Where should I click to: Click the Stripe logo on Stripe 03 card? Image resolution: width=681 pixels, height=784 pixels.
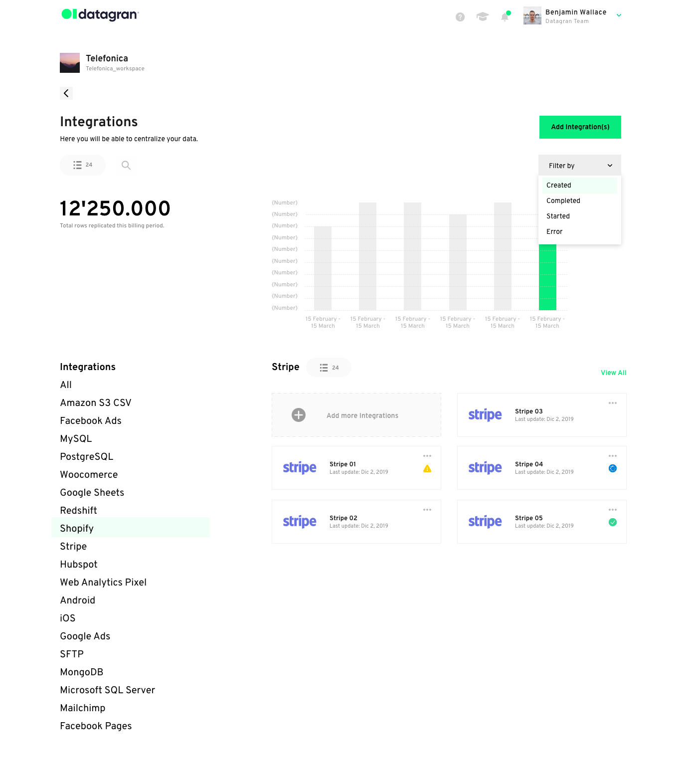click(485, 415)
